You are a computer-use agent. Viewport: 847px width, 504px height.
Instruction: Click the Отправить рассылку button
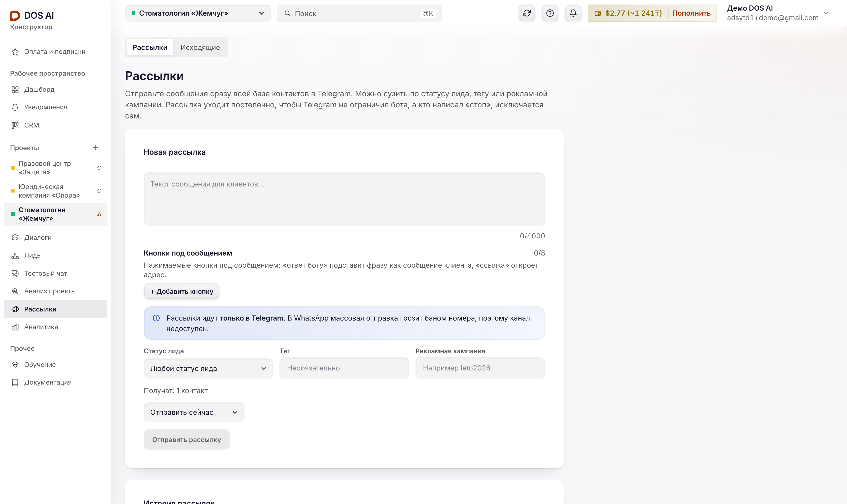tap(187, 439)
